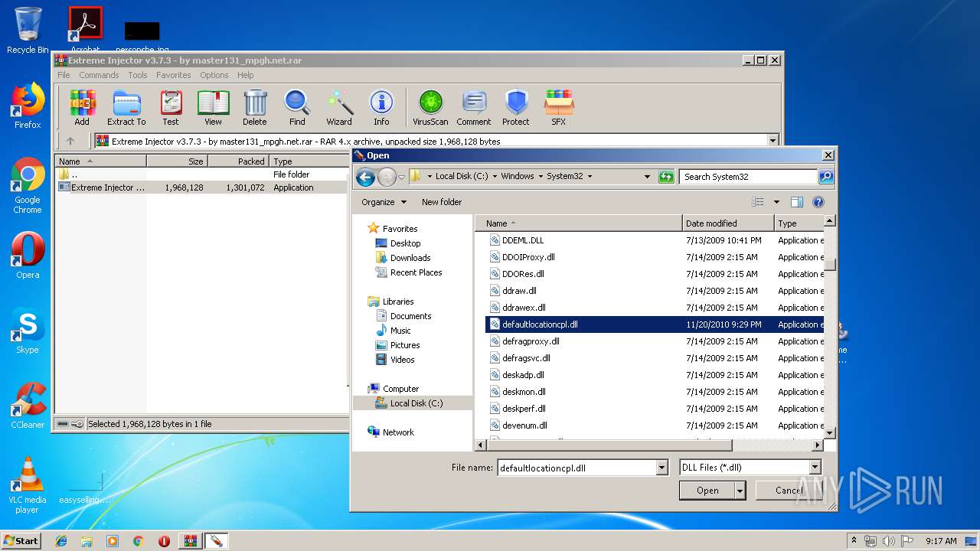Click the up-one-level arrow in WinRAR
The height and width of the screenshot is (551, 980).
coord(70,141)
